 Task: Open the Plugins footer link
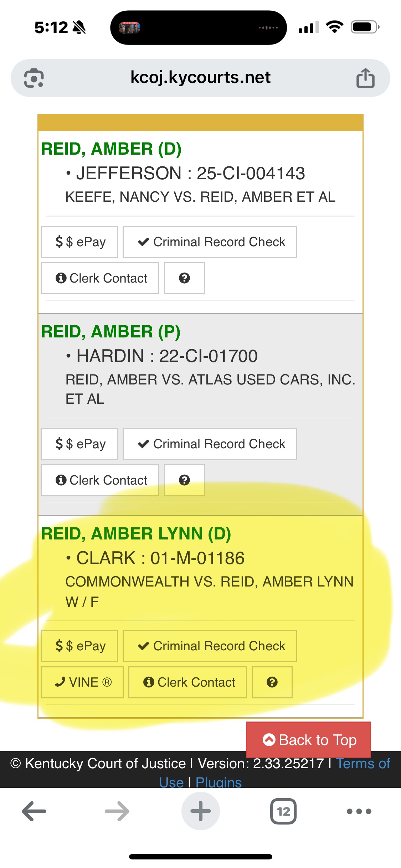click(219, 782)
